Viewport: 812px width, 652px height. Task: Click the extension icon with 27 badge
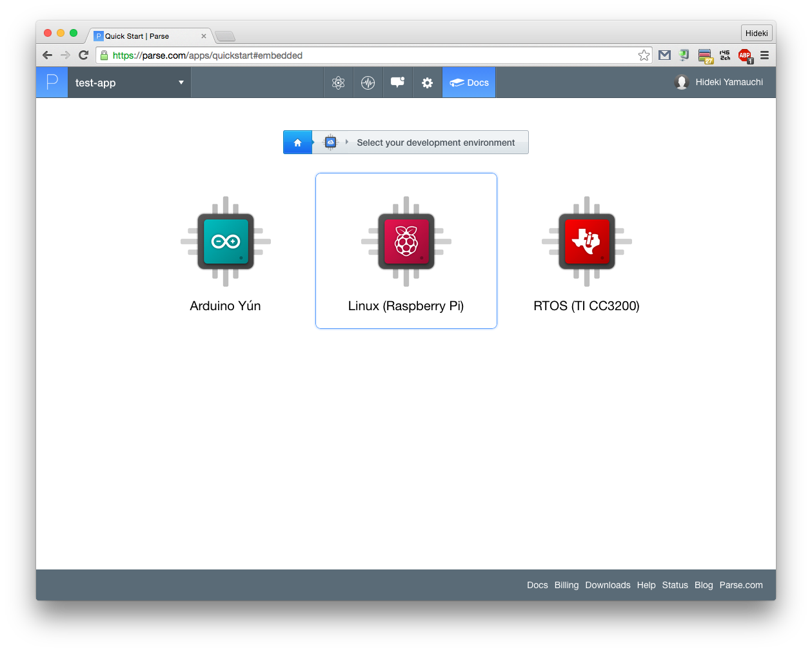point(705,56)
